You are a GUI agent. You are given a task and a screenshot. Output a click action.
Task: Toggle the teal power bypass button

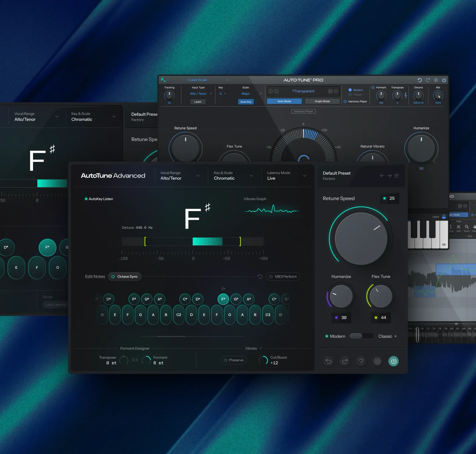(x=393, y=361)
